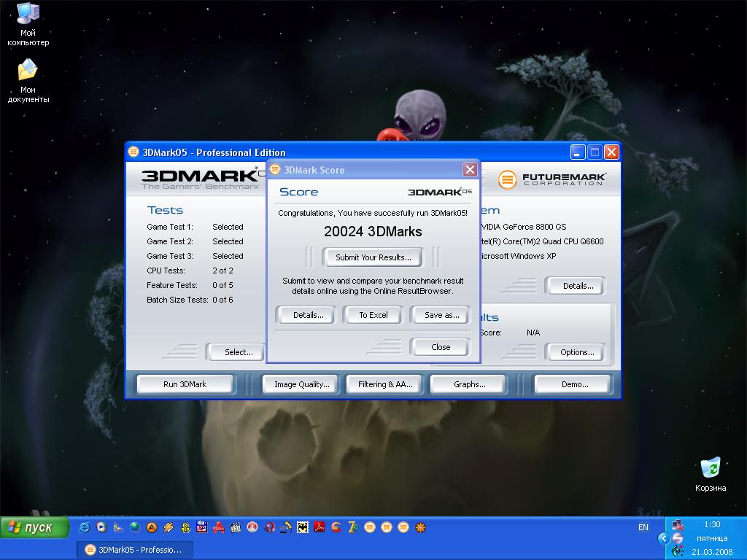This screenshot has width=747, height=560.
Task: Launch Internet Explorer from quick launch
Action: click(85, 527)
